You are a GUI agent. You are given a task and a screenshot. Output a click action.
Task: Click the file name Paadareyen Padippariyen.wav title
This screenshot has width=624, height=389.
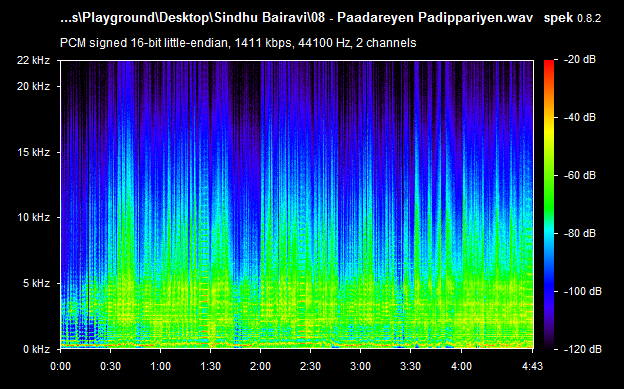[x=435, y=18]
